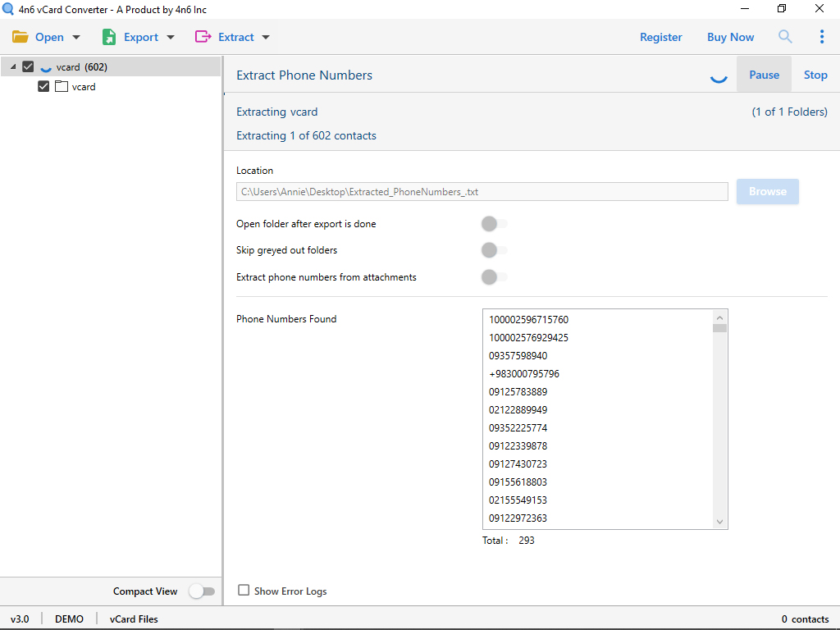Select the vcard (602) root label
The width and height of the screenshot is (840, 630).
click(81, 67)
